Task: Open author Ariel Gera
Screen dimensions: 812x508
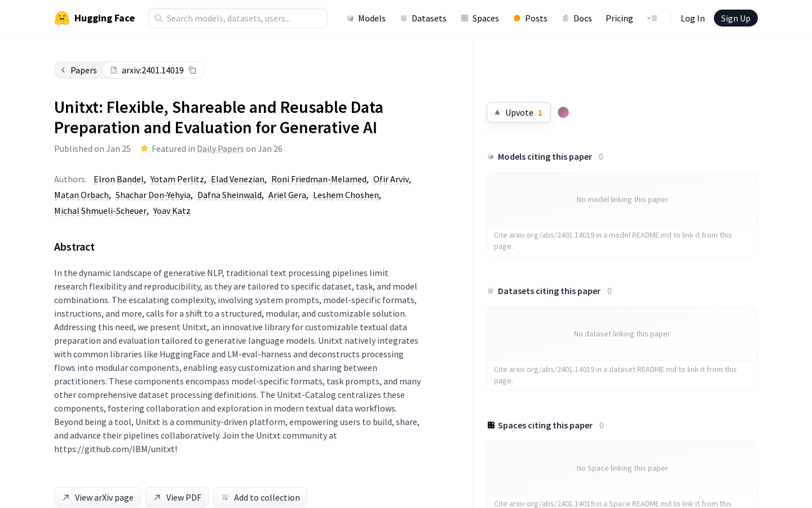Action: [287, 195]
